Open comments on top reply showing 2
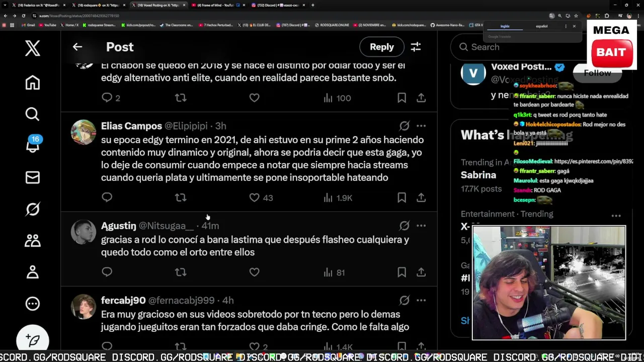The height and width of the screenshot is (362, 644). pos(111,98)
